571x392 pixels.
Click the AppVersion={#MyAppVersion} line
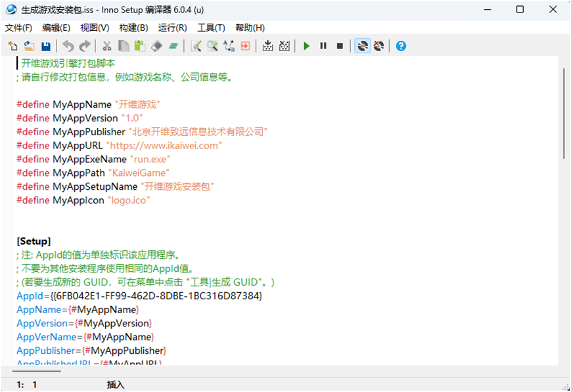click(84, 323)
